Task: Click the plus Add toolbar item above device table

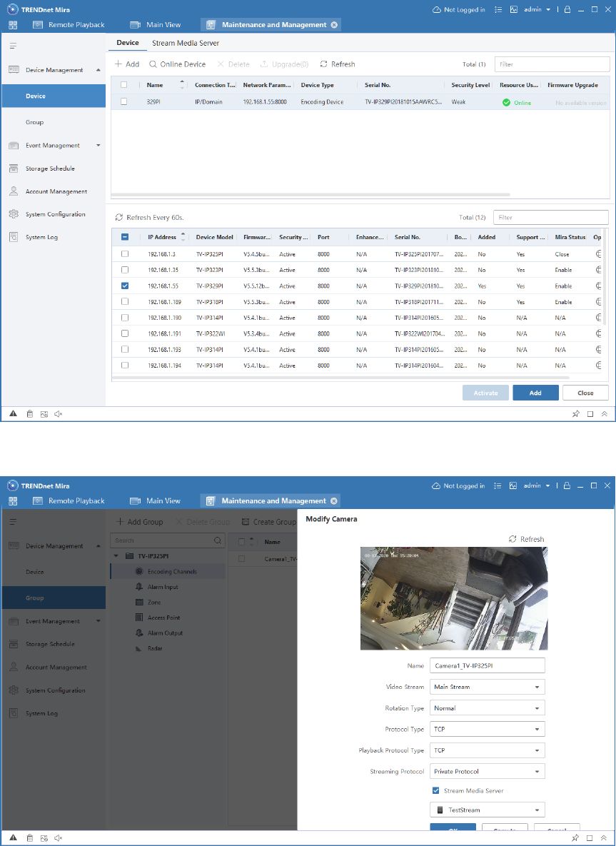Action: [127, 64]
